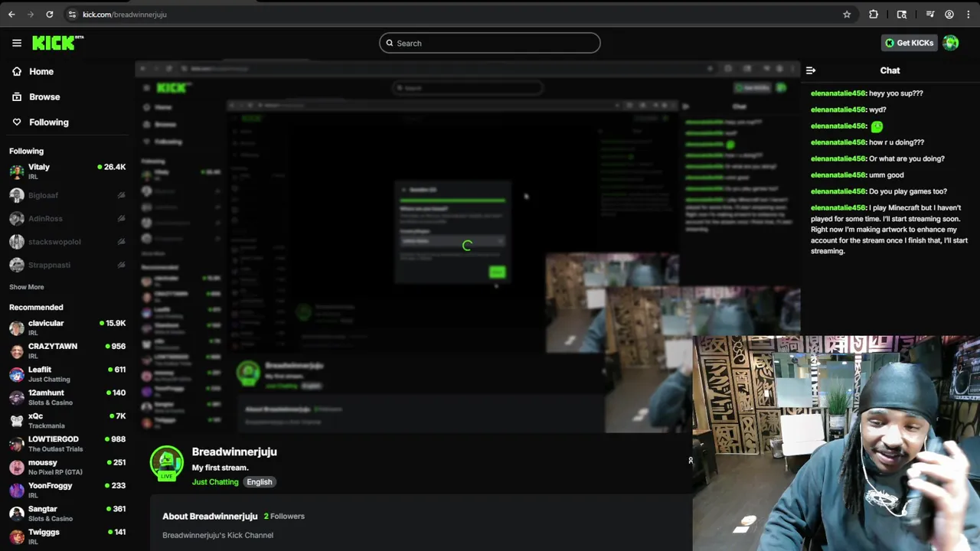This screenshot has height=551, width=980.
Task: Click the green emote in chat
Action: coord(877,126)
